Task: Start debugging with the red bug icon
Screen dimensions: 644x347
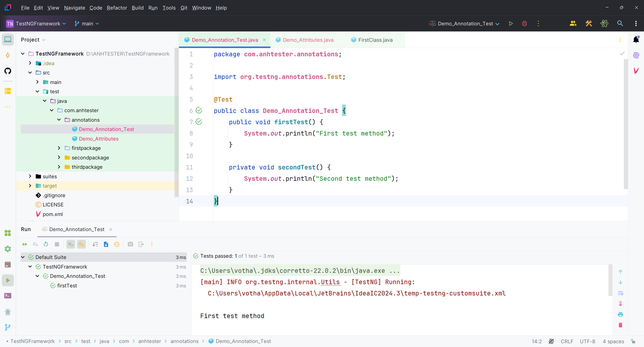Action: pos(525,24)
